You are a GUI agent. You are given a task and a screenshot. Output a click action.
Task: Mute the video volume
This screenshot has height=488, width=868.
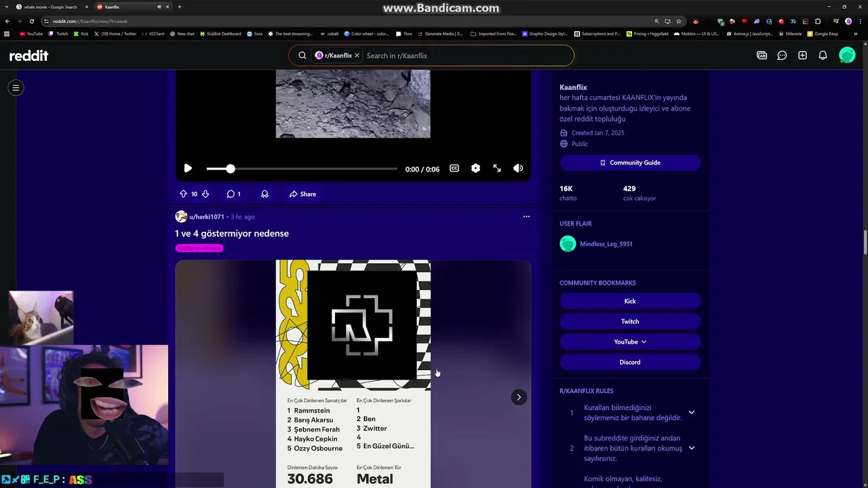518,168
